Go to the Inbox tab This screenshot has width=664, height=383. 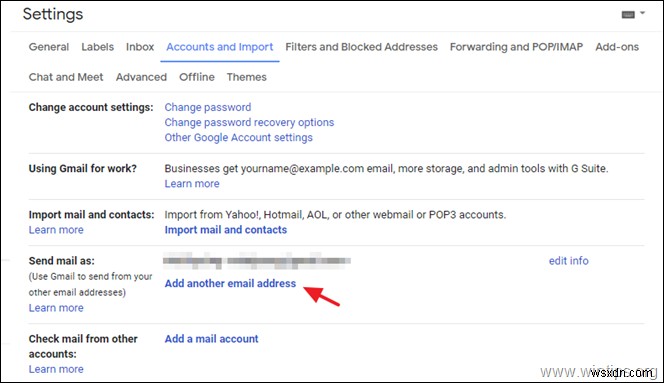[x=140, y=47]
